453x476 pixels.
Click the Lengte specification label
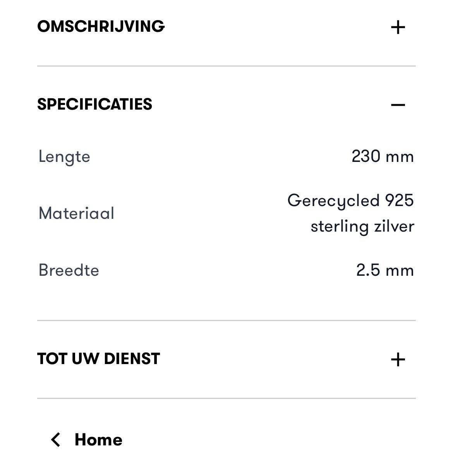click(64, 157)
